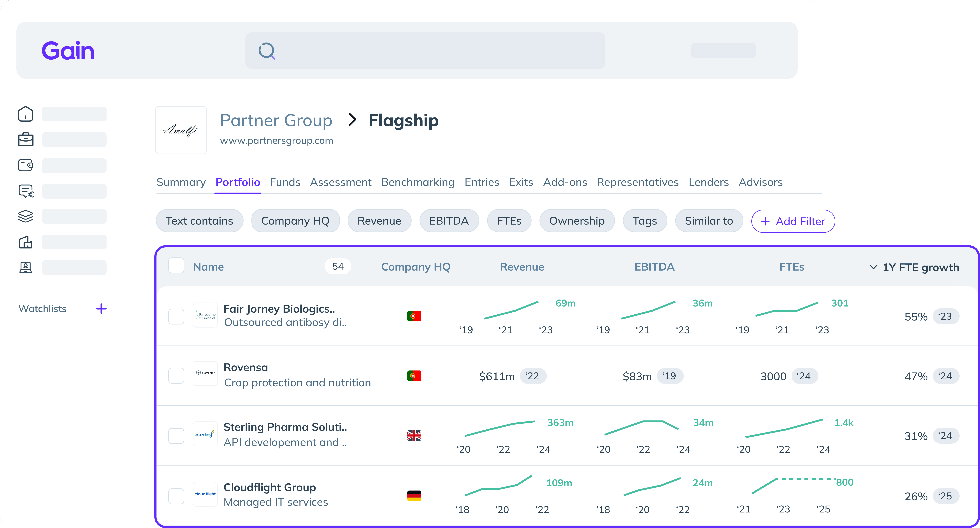The width and height of the screenshot is (980, 528).
Task: Tick the Rovensa row checkbox
Action: 176,376
